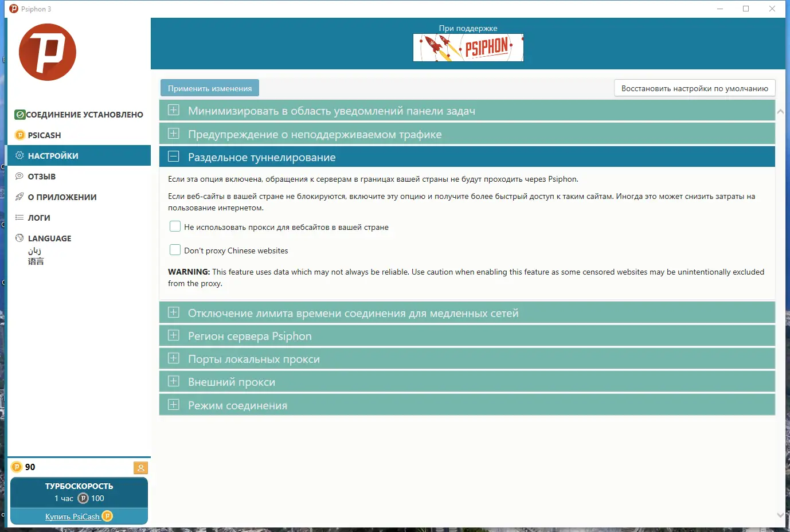Expand Внешний прокси section
Viewport: 790px width, 532px height.
(x=467, y=382)
